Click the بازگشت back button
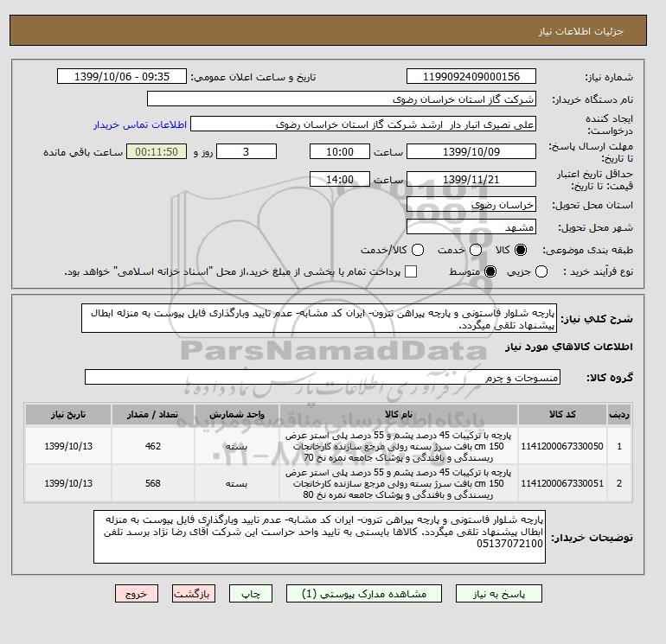Screen dimensions: 666x644 (193, 594)
